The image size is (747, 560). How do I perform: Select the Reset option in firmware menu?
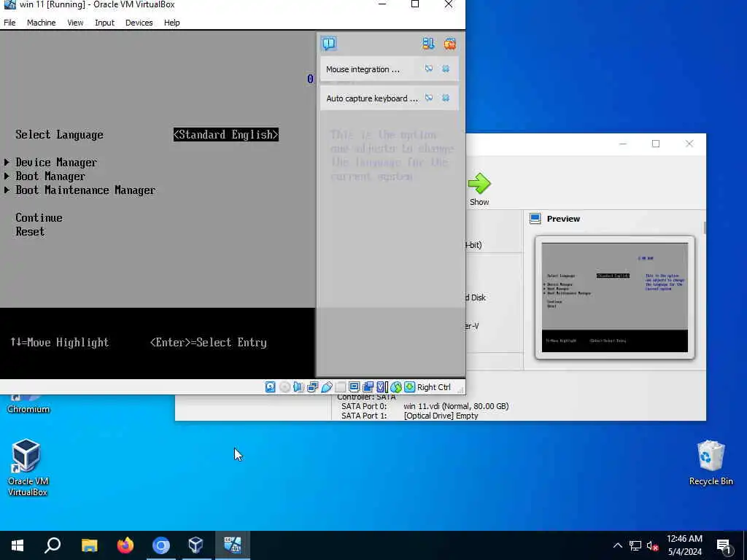tap(30, 232)
